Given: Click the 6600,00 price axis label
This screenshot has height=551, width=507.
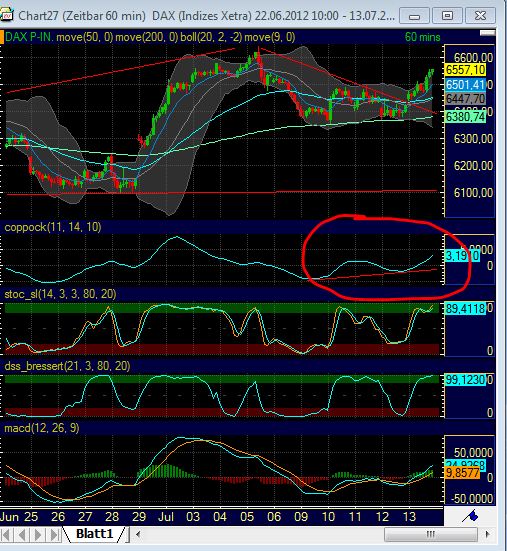Looking at the screenshot, I should pos(473,57).
